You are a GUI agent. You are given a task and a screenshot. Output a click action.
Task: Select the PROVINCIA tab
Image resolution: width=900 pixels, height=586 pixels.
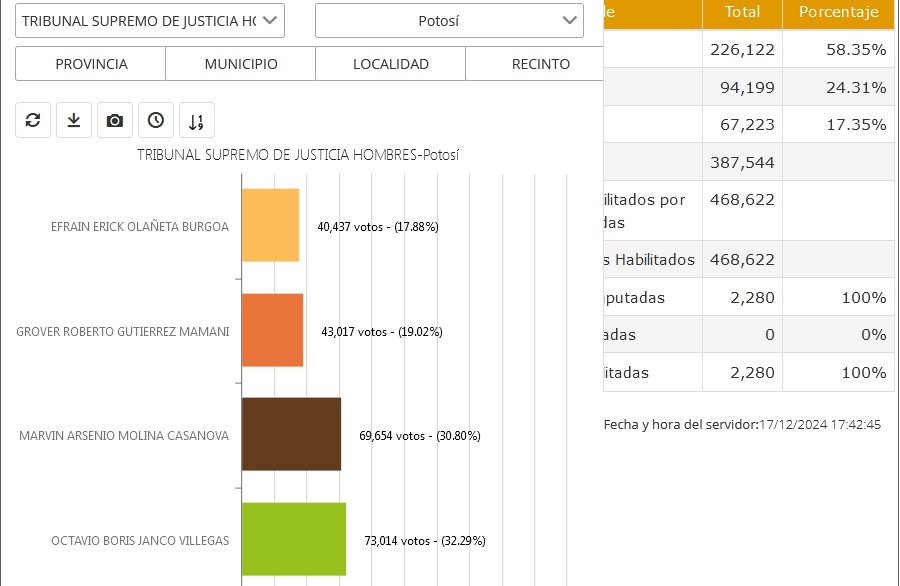(x=91, y=64)
